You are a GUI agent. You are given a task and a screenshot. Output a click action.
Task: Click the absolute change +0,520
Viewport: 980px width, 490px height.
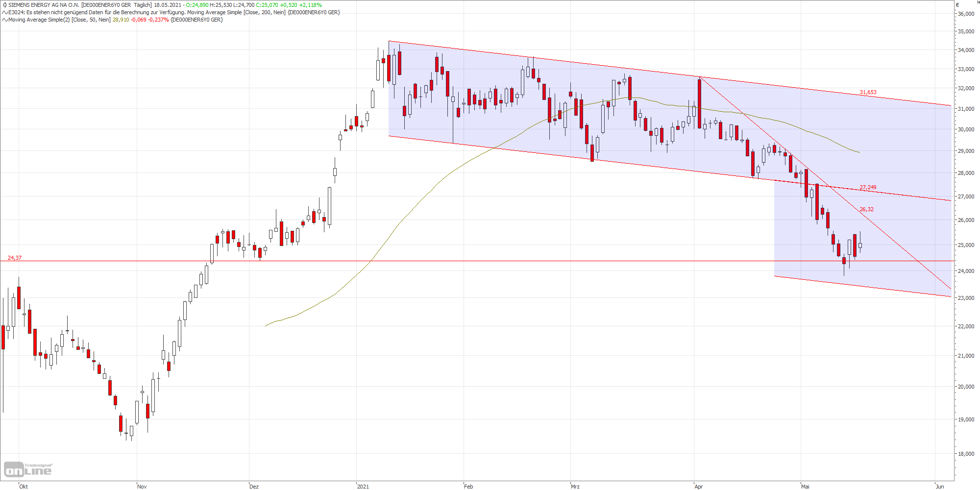[289, 5]
